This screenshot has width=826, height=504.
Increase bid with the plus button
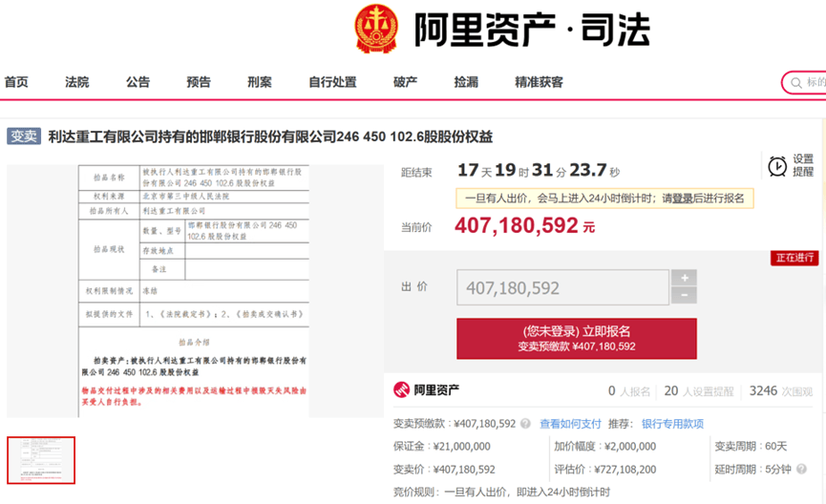pyautogui.click(x=684, y=278)
